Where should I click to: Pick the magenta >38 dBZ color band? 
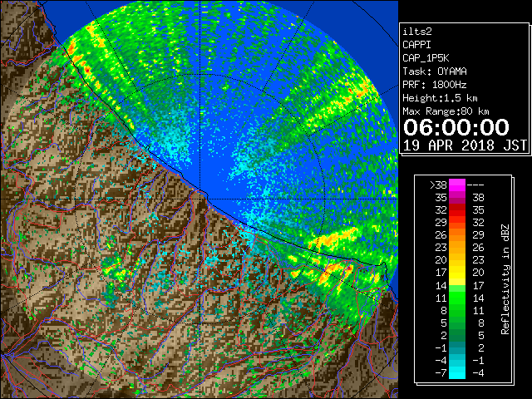[x=457, y=185]
